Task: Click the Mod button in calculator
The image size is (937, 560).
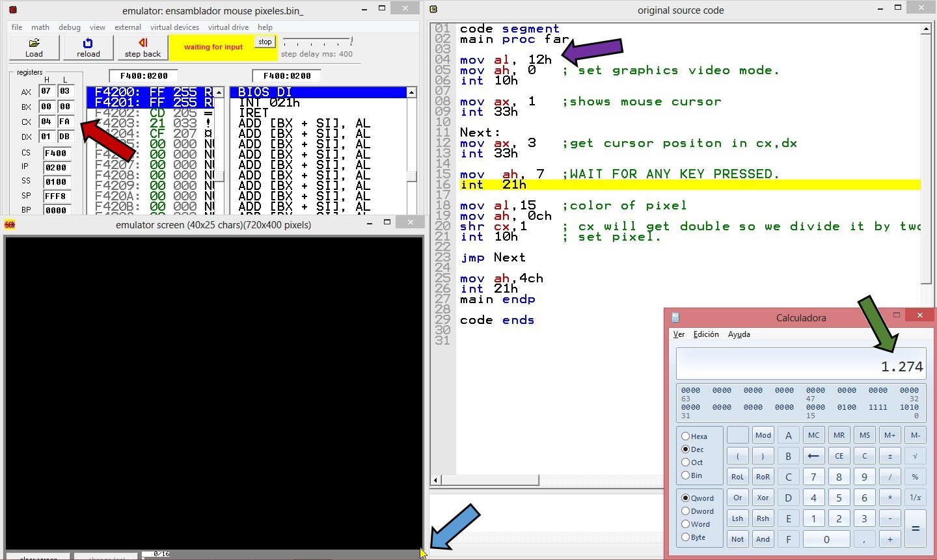Action: [763, 435]
